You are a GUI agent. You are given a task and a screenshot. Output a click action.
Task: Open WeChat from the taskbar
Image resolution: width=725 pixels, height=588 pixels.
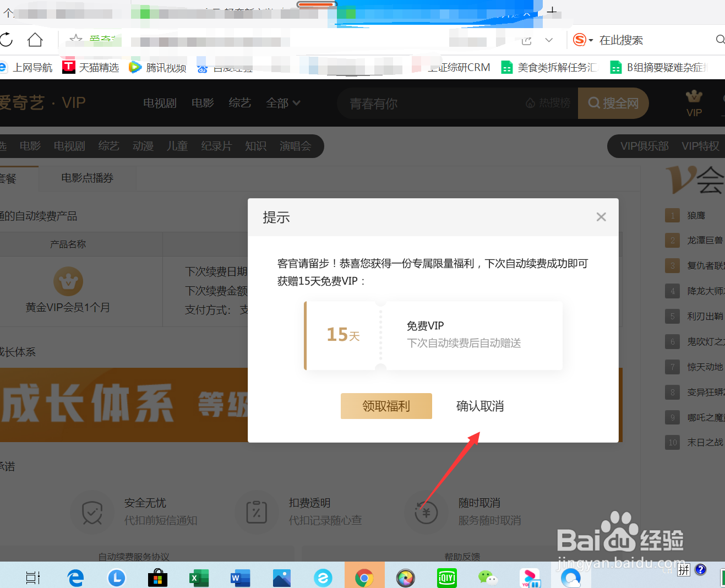tap(488, 578)
